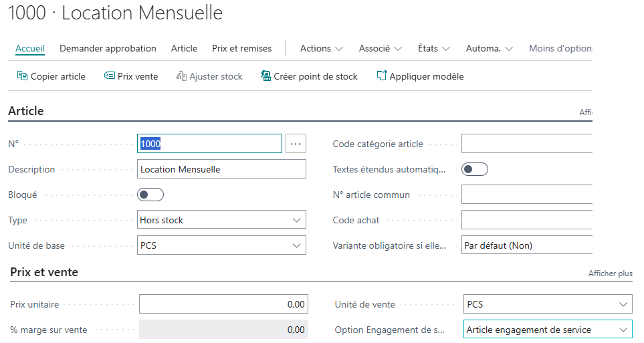This screenshot has width=644, height=343.
Task: Open the Unité de vente dropdown
Action: click(x=547, y=304)
